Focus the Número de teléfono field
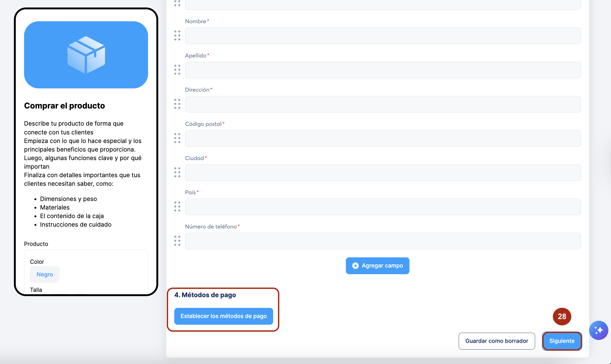 point(383,241)
